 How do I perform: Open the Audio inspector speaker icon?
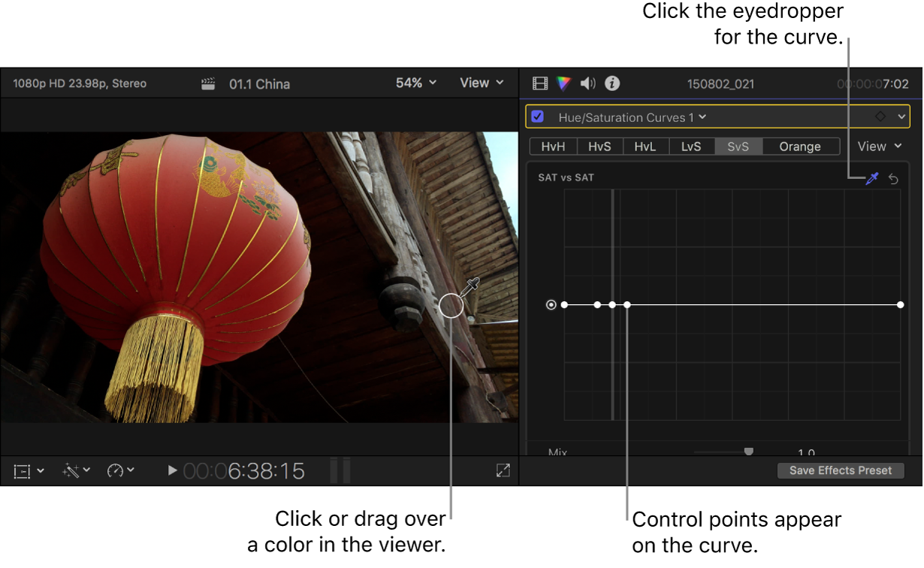[x=587, y=83]
